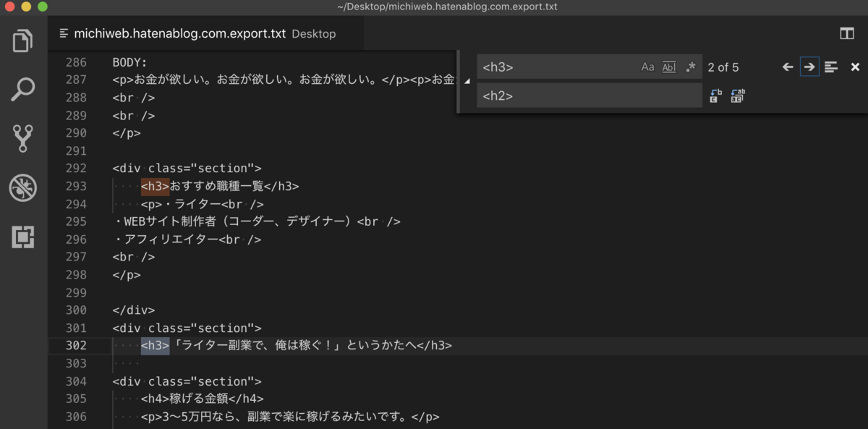Click '<h4>稼げる金額</h4>' on line 305
Screen dimensions: 868x429
203,399
